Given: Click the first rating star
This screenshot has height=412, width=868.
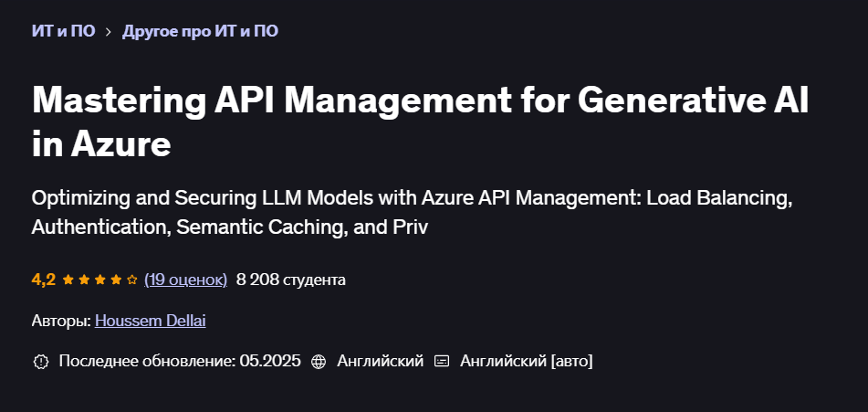Looking at the screenshot, I should click(x=68, y=280).
